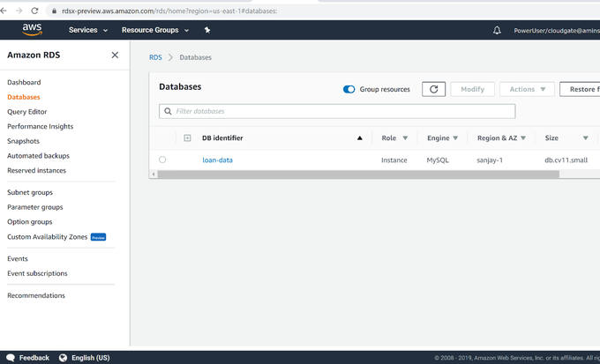Select Databases in sidebar
The width and height of the screenshot is (600, 364).
23,97
